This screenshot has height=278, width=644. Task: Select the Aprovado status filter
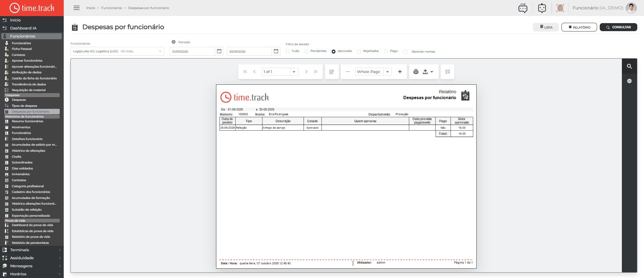pyautogui.click(x=333, y=52)
